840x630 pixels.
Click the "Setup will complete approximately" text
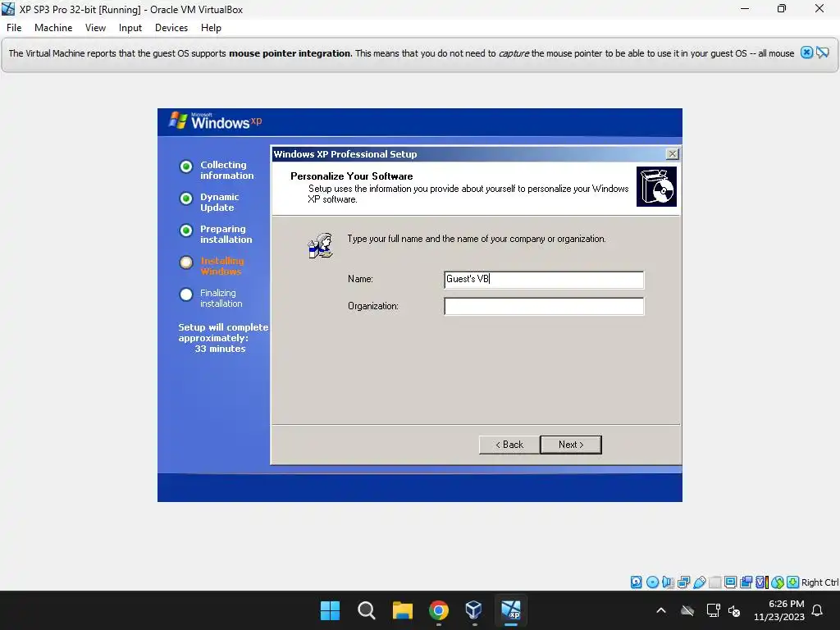[223, 333]
